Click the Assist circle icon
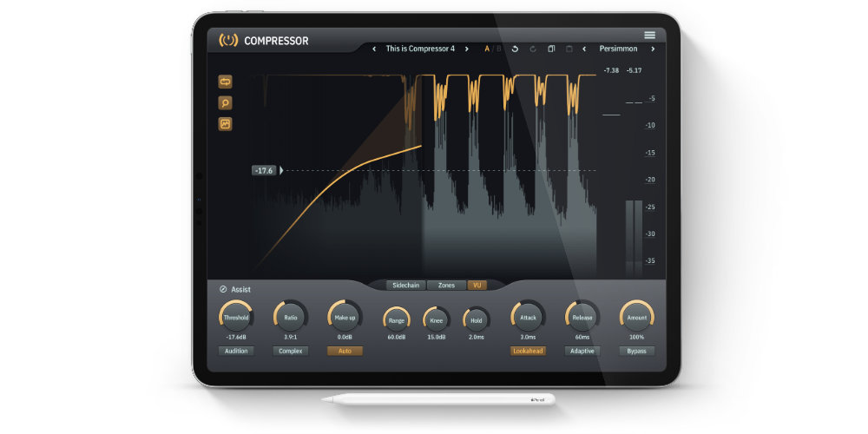Viewport: 868px width, 434px height. click(223, 290)
